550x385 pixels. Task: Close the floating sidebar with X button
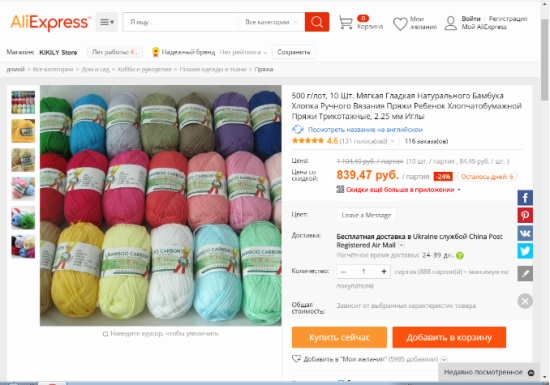point(525,301)
